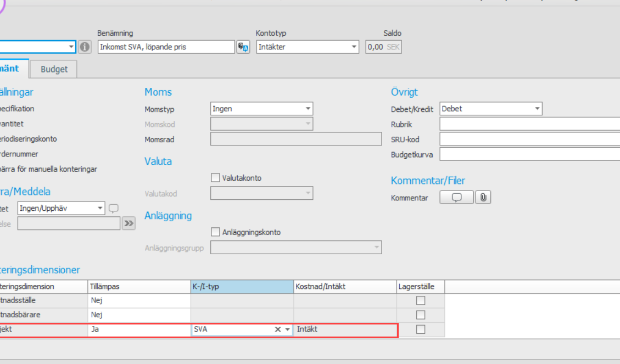The width and height of the screenshot is (620, 364).
Task: Open the Valutakod dropdown
Action: tap(261, 193)
